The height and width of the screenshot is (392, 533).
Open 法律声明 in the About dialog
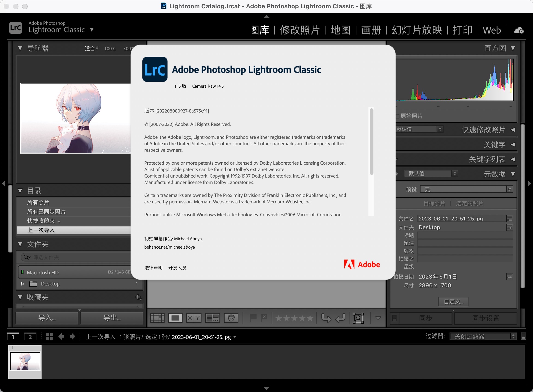point(154,268)
